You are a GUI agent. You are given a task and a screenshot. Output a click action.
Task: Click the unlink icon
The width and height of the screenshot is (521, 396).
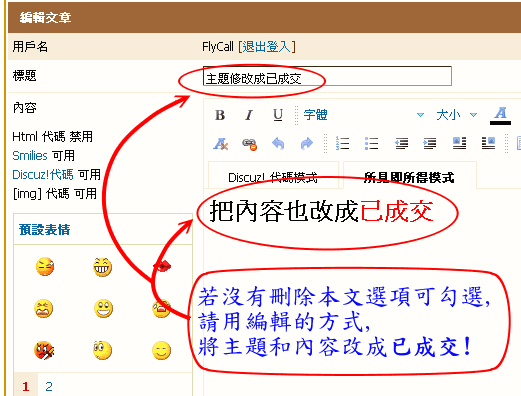[x=249, y=144]
